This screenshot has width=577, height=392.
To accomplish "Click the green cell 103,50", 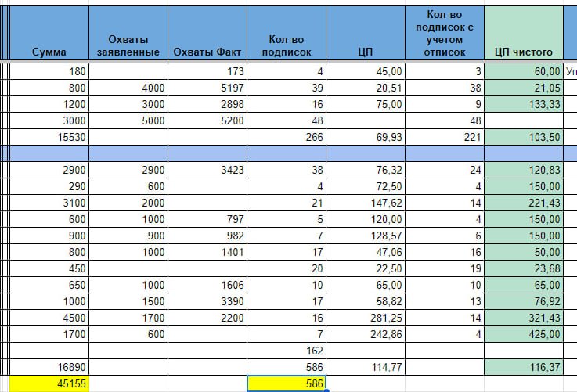I will [524, 137].
